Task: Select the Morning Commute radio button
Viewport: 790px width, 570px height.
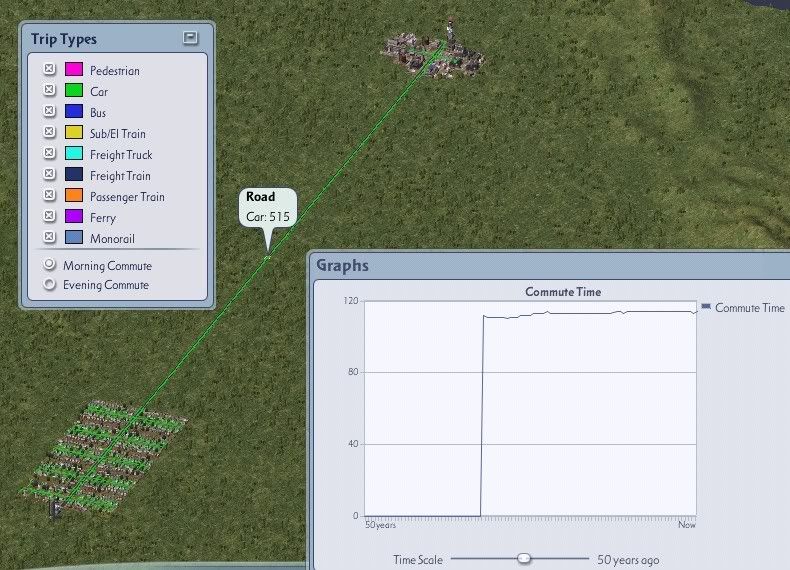Action: point(49,264)
